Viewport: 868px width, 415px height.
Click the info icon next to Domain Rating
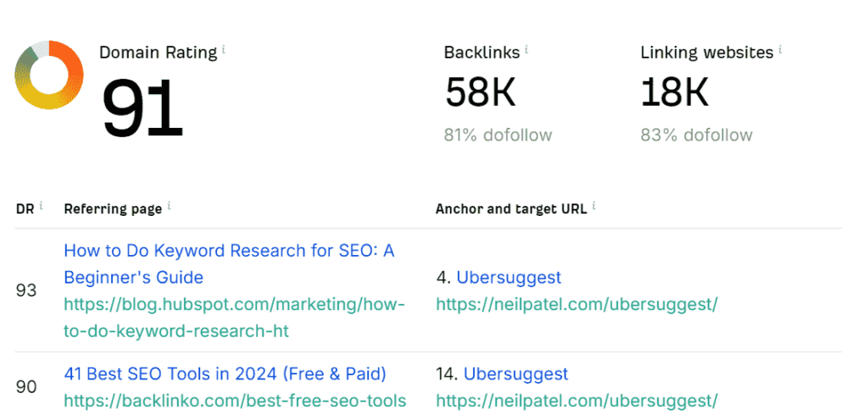tap(224, 50)
